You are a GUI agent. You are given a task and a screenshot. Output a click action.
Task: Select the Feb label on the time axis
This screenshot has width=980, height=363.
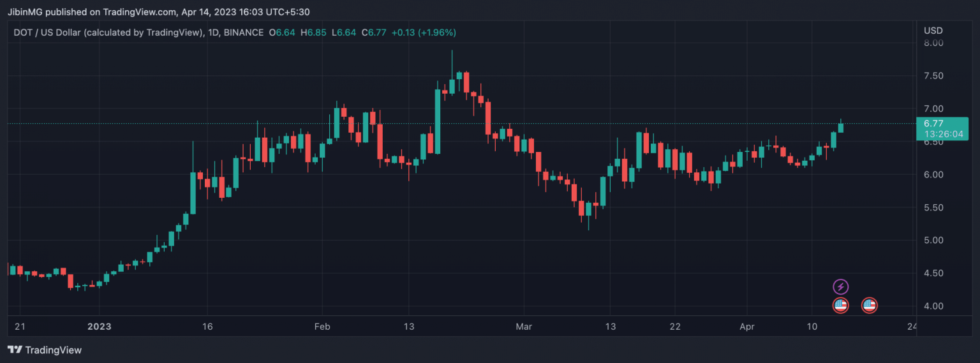322,327
